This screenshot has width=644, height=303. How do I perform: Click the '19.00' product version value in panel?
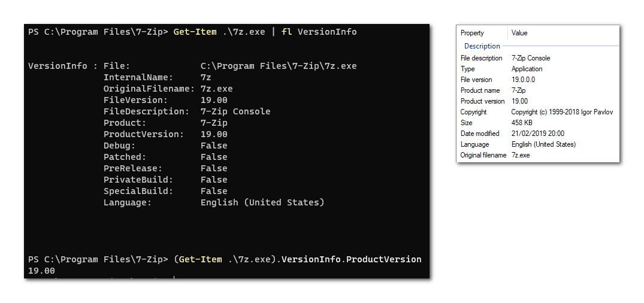[x=519, y=101]
